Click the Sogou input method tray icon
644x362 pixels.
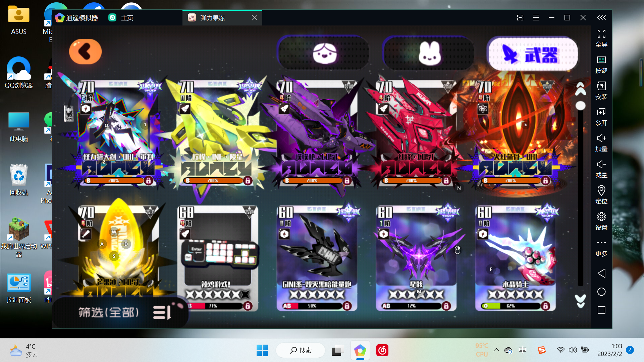[541, 350]
